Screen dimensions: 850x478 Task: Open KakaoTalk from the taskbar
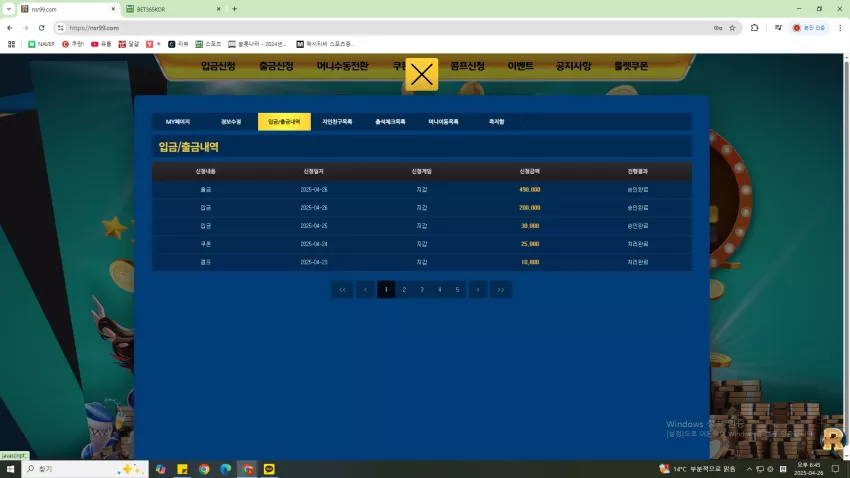pyautogui.click(x=269, y=469)
